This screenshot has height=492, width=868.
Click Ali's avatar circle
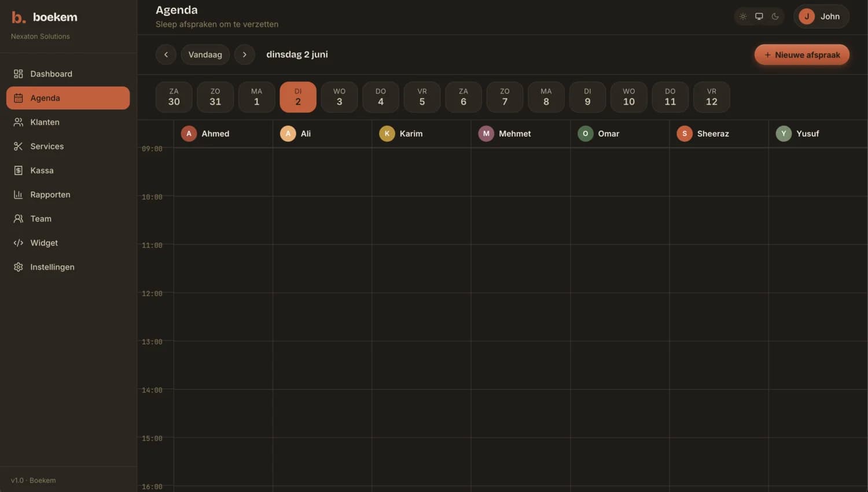(288, 134)
